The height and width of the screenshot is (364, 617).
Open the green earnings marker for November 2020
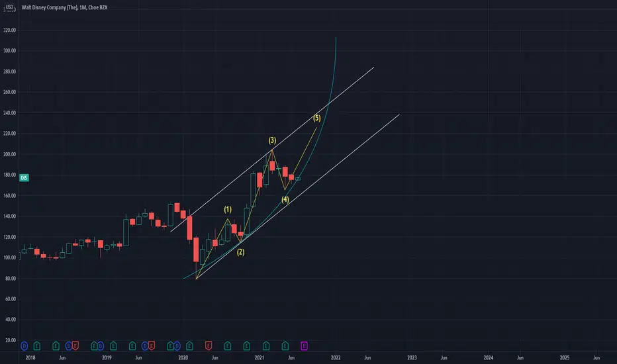(x=247, y=346)
